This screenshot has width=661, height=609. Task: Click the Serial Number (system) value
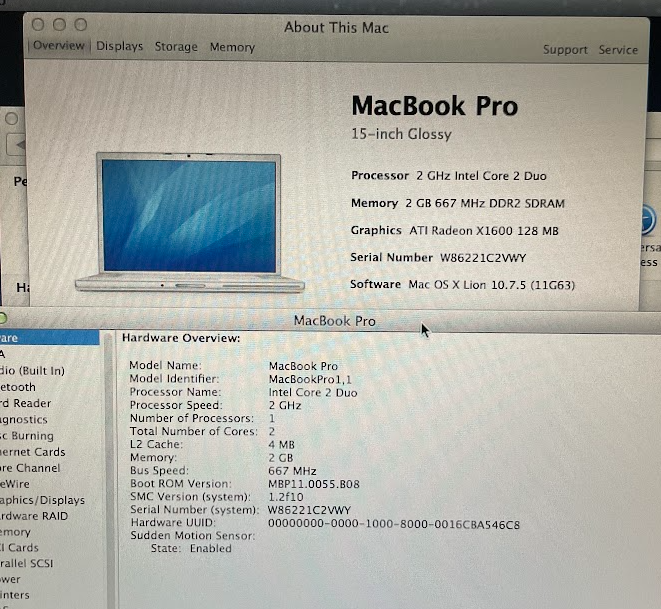click(x=309, y=510)
